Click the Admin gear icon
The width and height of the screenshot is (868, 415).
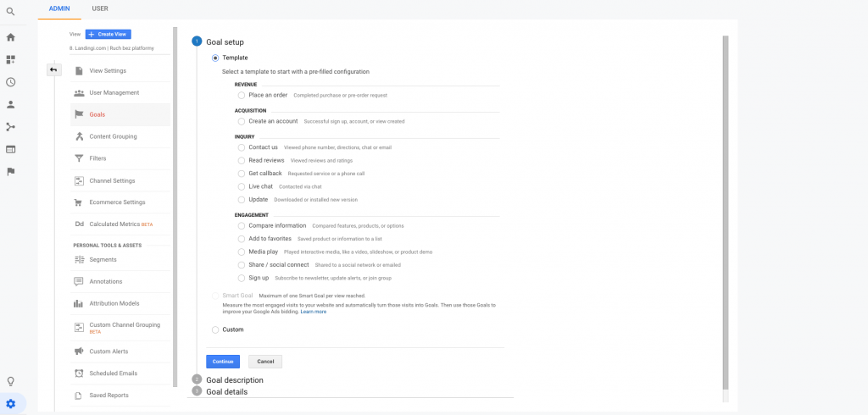10,404
